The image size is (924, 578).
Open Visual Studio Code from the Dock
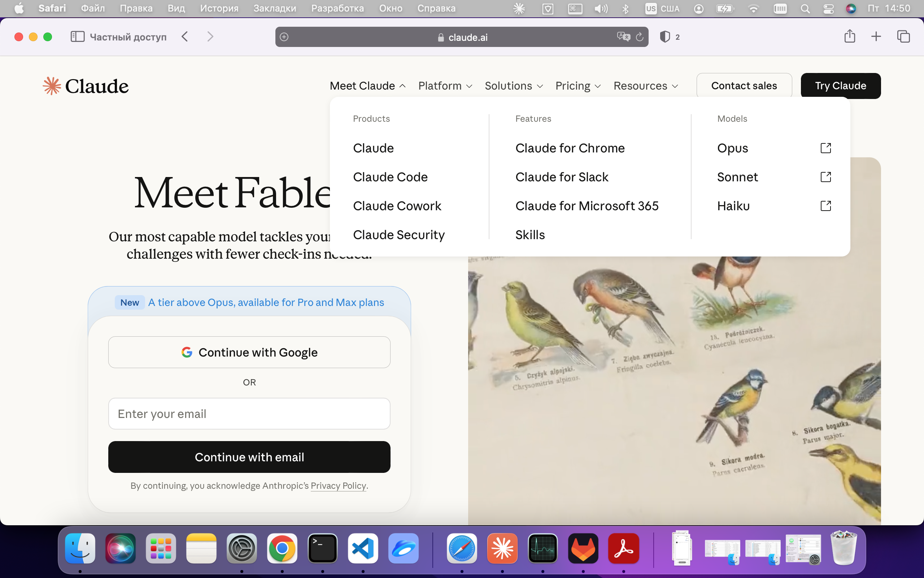363,549
